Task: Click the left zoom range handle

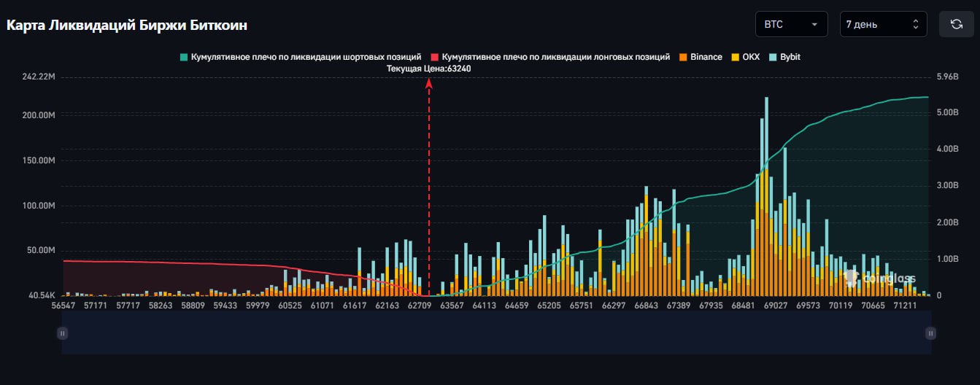Action: click(x=63, y=333)
